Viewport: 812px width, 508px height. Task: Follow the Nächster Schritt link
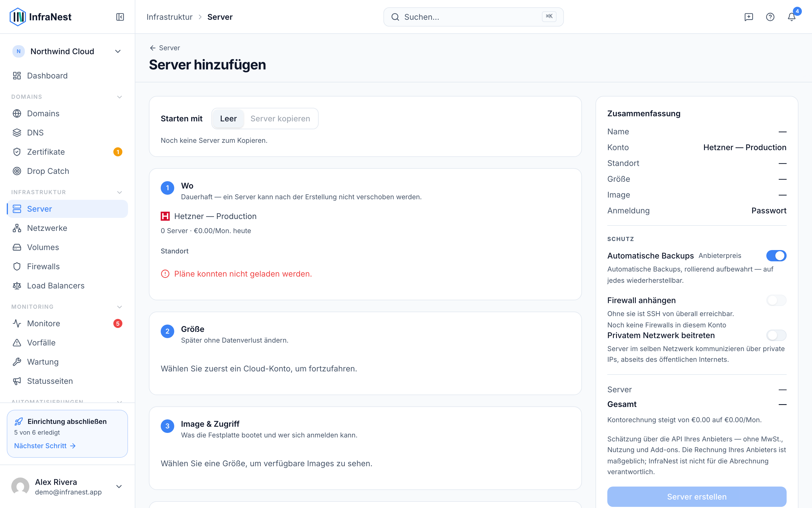point(45,446)
